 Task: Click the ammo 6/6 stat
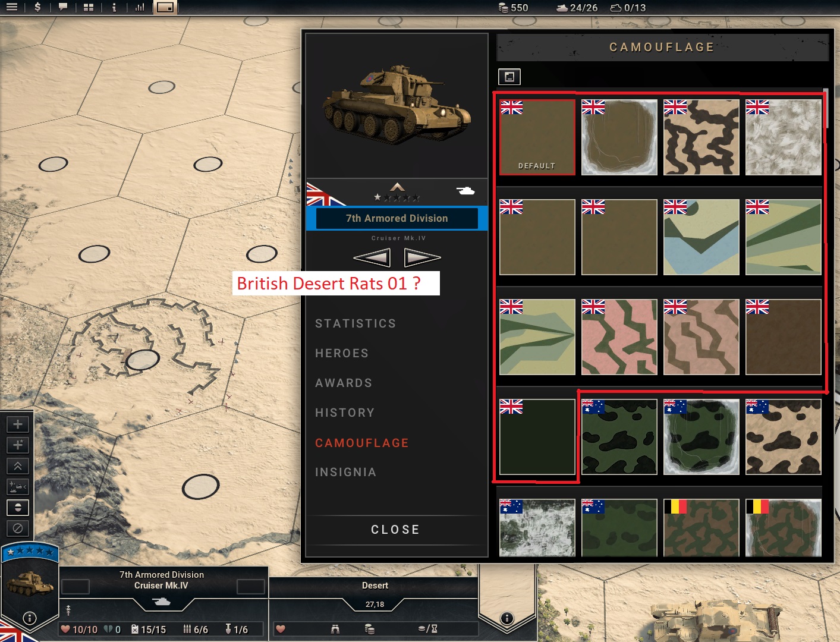pos(196,630)
